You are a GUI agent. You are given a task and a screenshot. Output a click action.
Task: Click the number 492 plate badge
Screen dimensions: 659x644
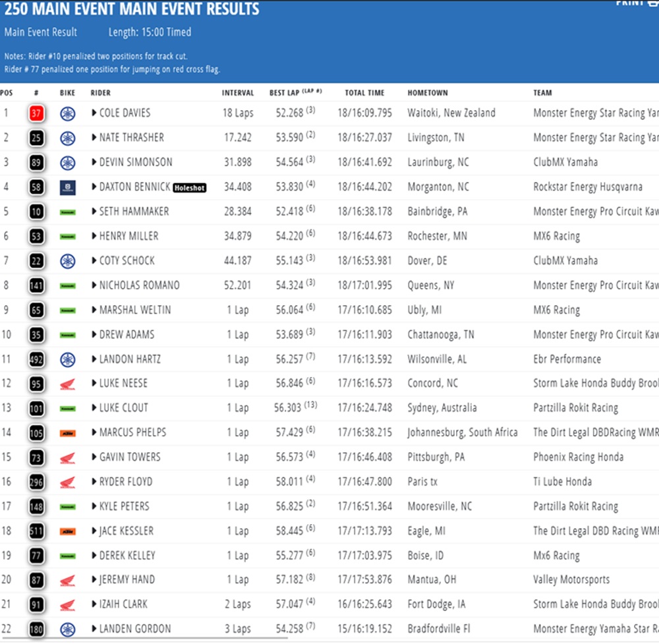[36, 359]
